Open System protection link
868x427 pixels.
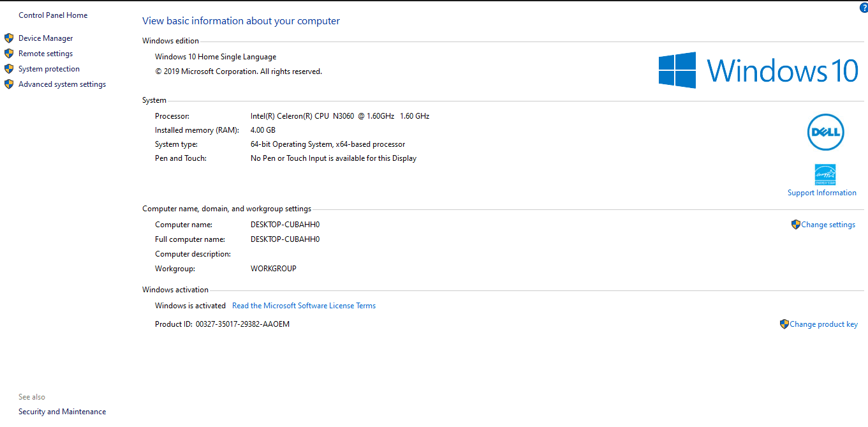[49, 69]
